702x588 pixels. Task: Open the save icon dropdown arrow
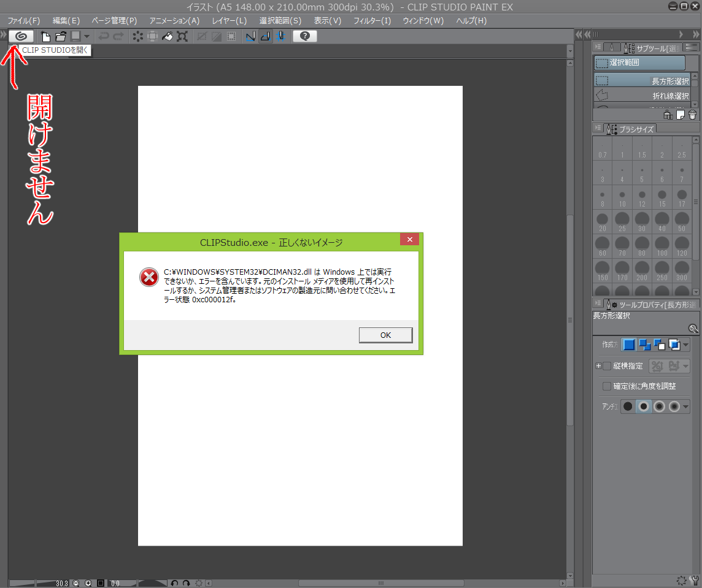87,36
